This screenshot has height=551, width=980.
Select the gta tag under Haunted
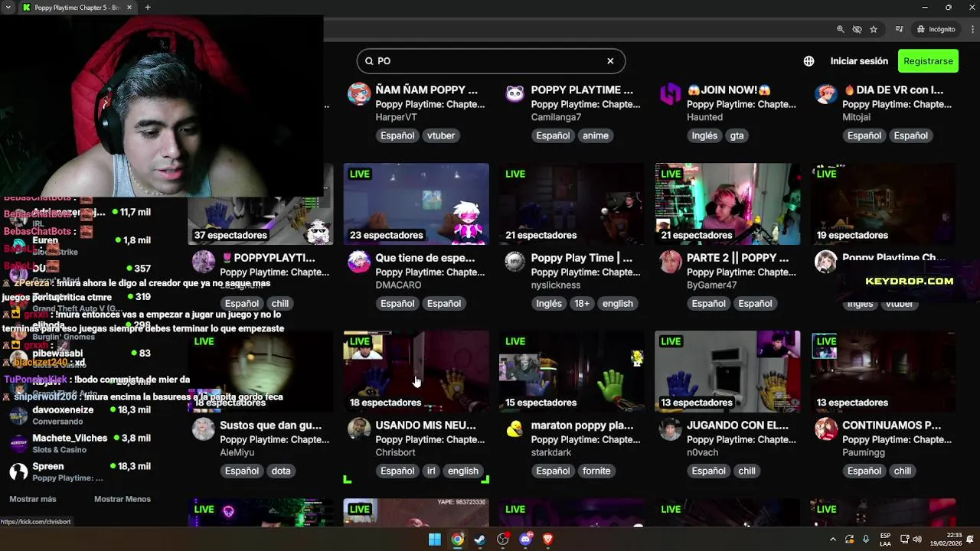(737, 135)
